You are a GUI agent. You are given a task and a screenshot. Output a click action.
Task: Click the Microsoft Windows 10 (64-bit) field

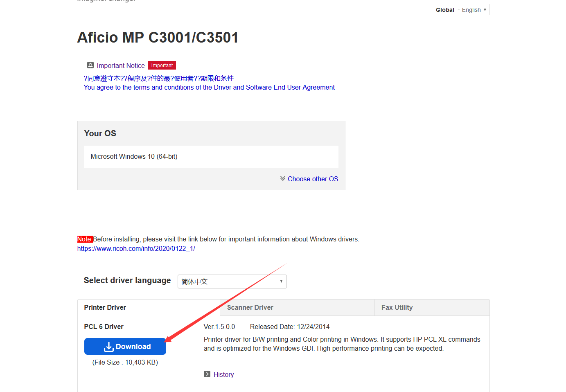[211, 157]
